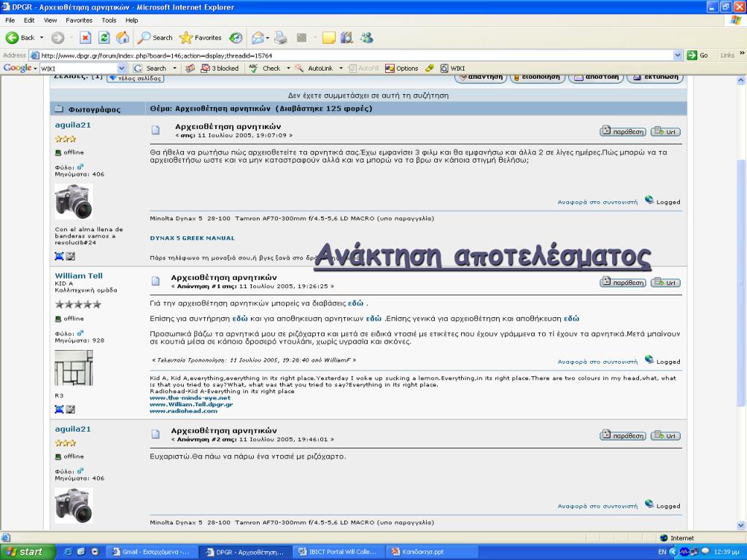Click the document icon of reply #1
The width and height of the screenshot is (747, 560).
click(156, 281)
